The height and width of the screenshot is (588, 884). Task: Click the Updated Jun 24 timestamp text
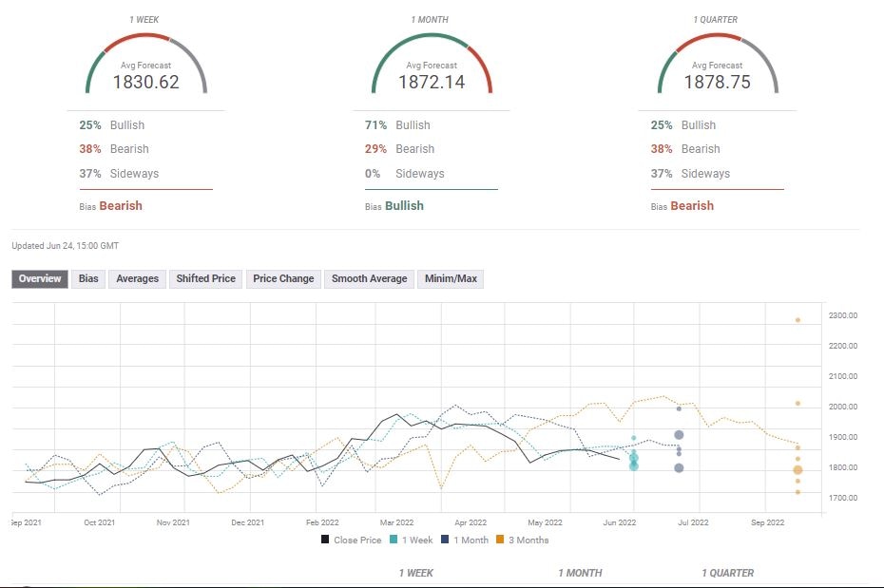point(62,246)
